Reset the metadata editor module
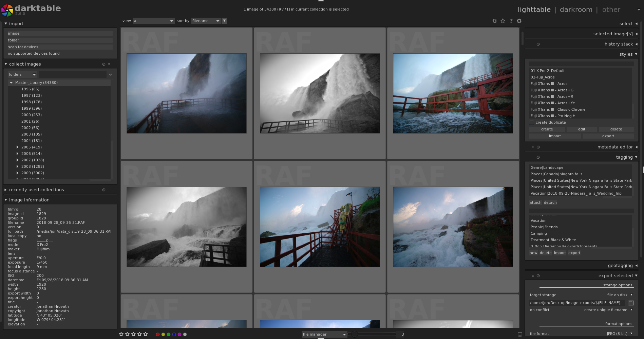The height and width of the screenshot is (339, 644). point(538,147)
